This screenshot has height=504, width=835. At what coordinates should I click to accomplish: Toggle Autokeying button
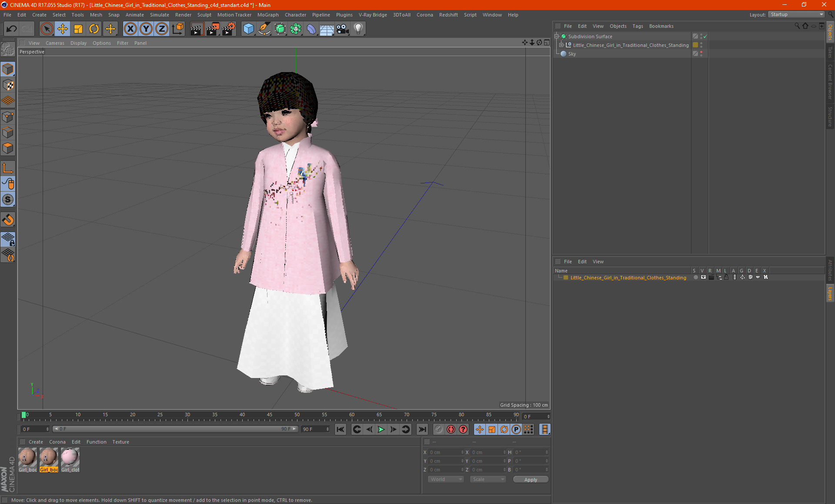pos(463,429)
